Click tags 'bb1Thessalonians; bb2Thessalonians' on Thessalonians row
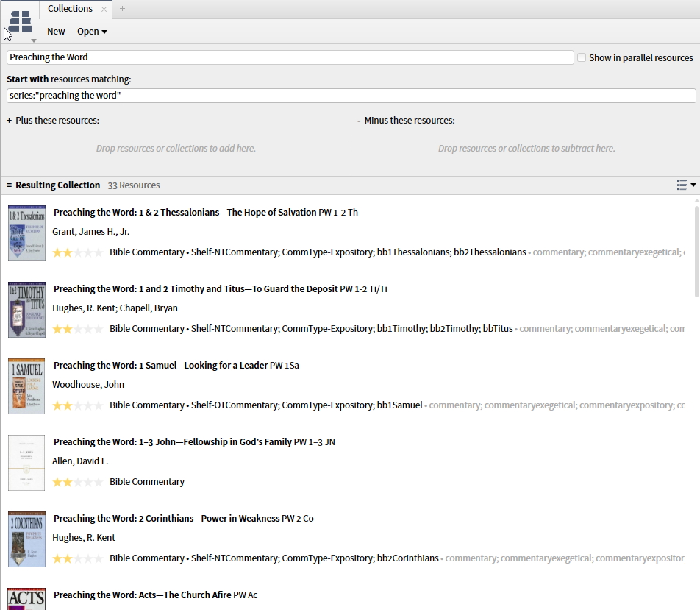700x610 pixels. pos(451,252)
